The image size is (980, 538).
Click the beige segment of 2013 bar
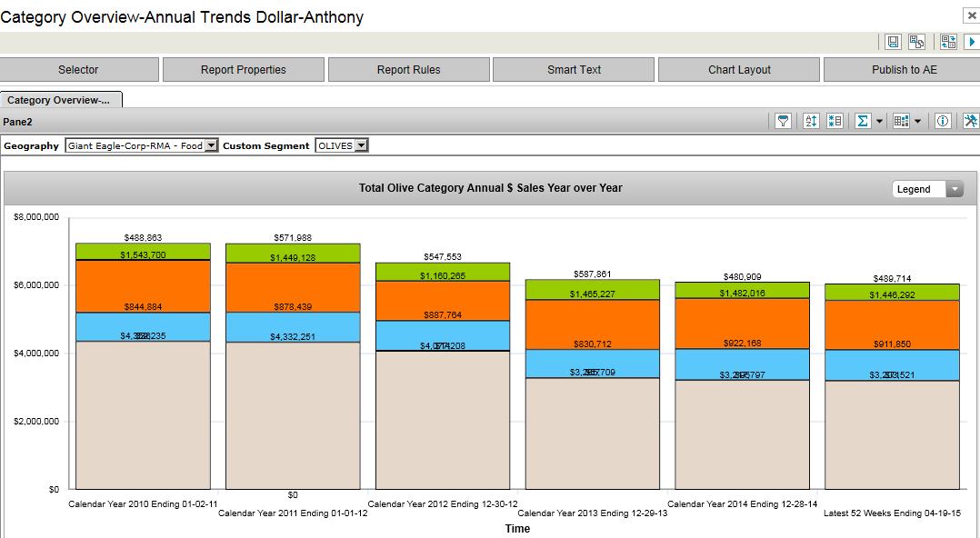(592, 432)
